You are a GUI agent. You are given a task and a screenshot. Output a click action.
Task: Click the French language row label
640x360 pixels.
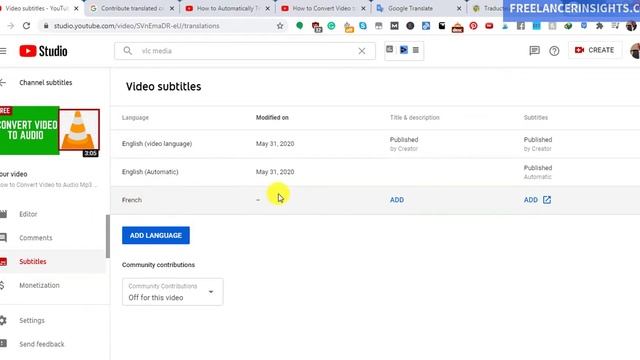pyautogui.click(x=132, y=200)
